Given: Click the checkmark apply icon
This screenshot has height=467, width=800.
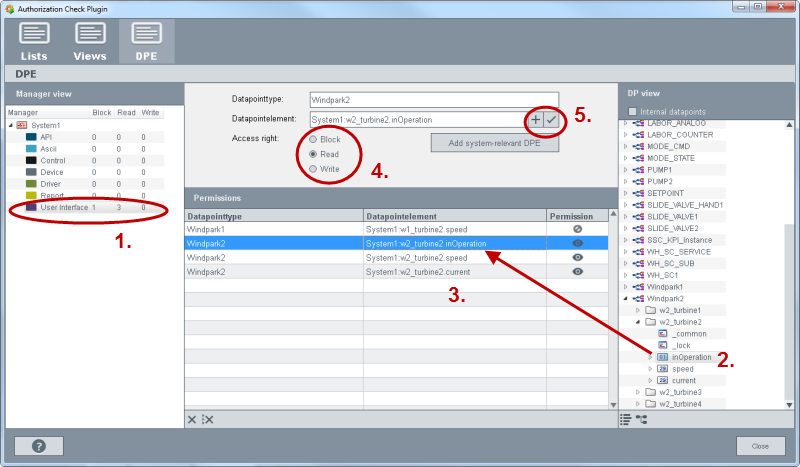Looking at the screenshot, I should tap(551, 119).
